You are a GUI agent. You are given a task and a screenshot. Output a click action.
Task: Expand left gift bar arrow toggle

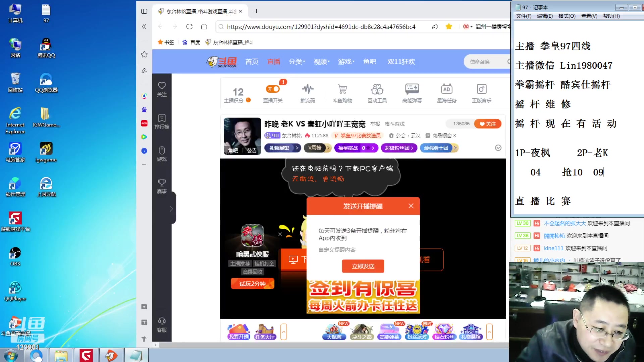coord(284,332)
